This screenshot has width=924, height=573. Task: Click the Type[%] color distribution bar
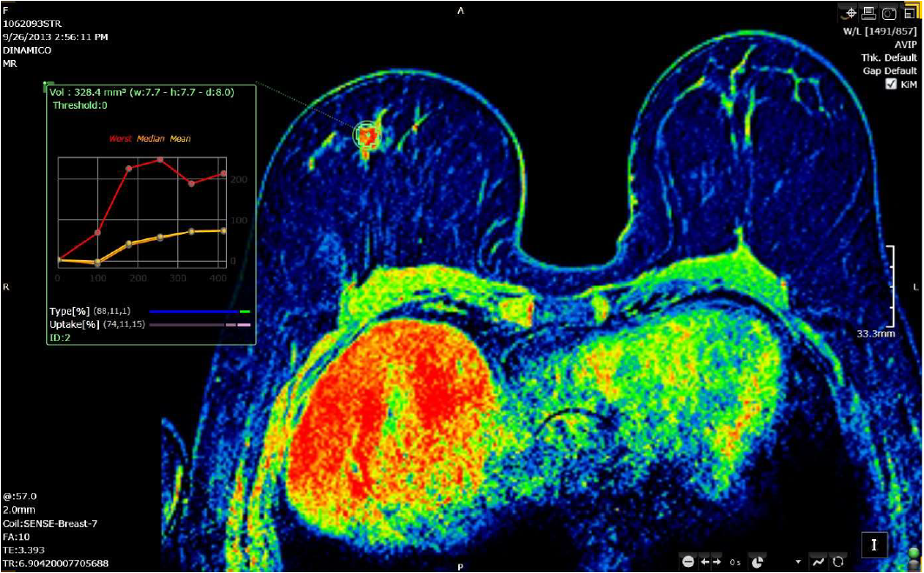click(x=199, y=310)
